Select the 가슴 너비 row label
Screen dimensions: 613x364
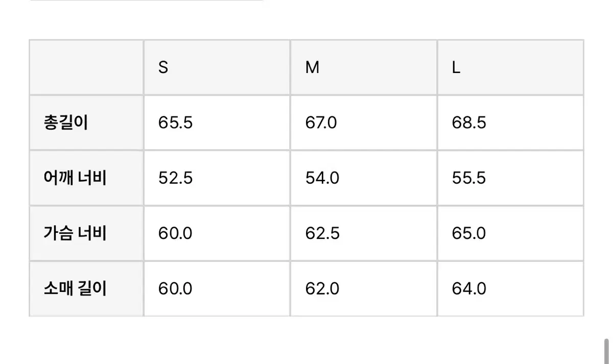click(75, 233)
